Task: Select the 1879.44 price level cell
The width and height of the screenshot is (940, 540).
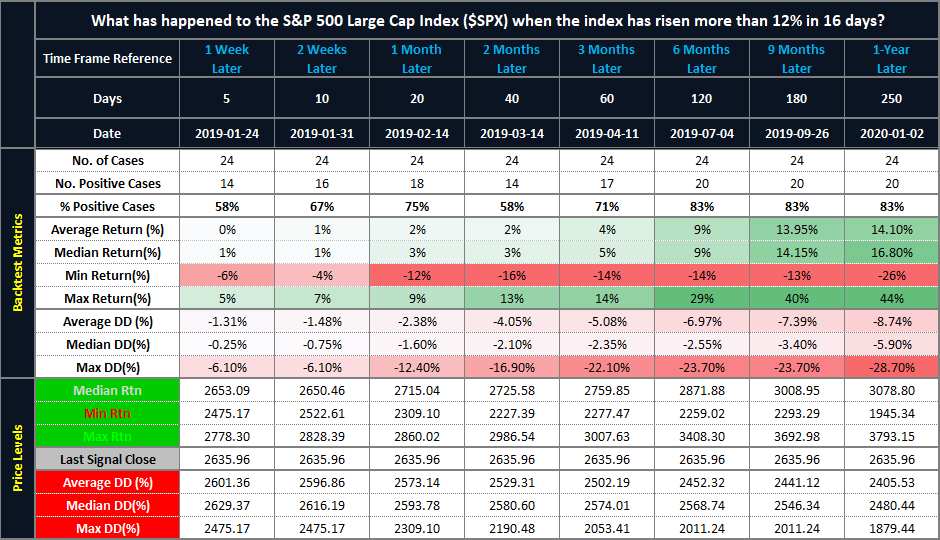Action: pyautogui.click(x=891, y=527)
